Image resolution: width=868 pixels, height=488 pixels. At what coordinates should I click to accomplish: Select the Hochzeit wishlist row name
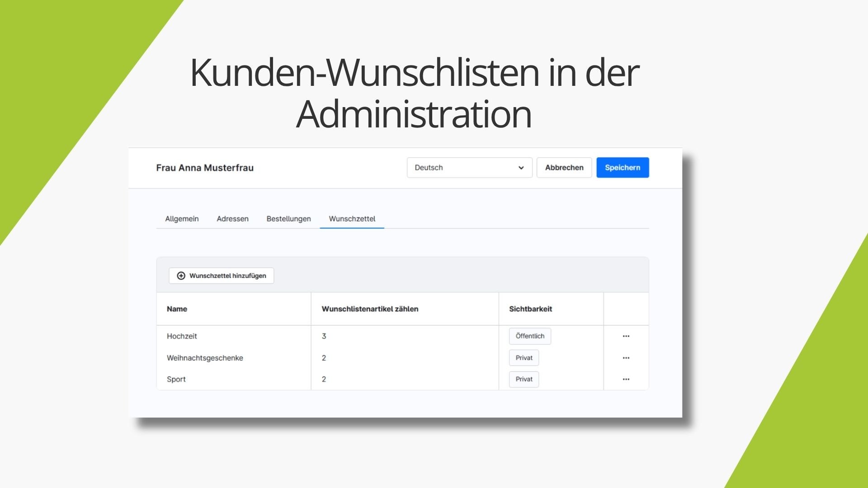[182, 336]
